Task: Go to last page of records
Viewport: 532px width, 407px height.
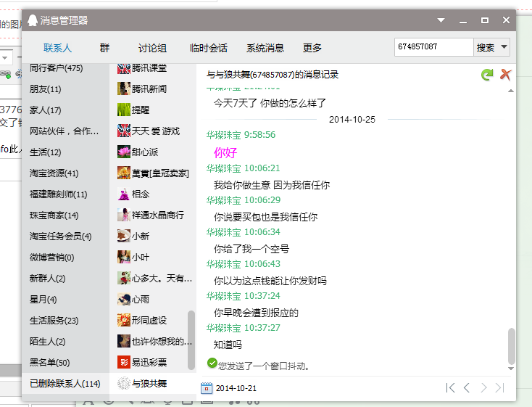Action: click(x=500, y=387)
